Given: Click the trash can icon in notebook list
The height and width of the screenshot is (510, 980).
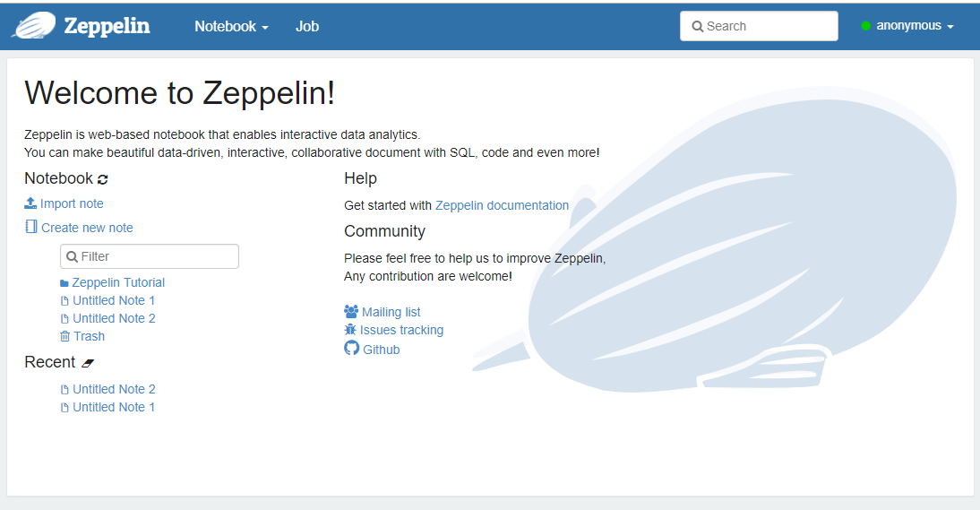Looking at the screenshot, I should [65, 336].
